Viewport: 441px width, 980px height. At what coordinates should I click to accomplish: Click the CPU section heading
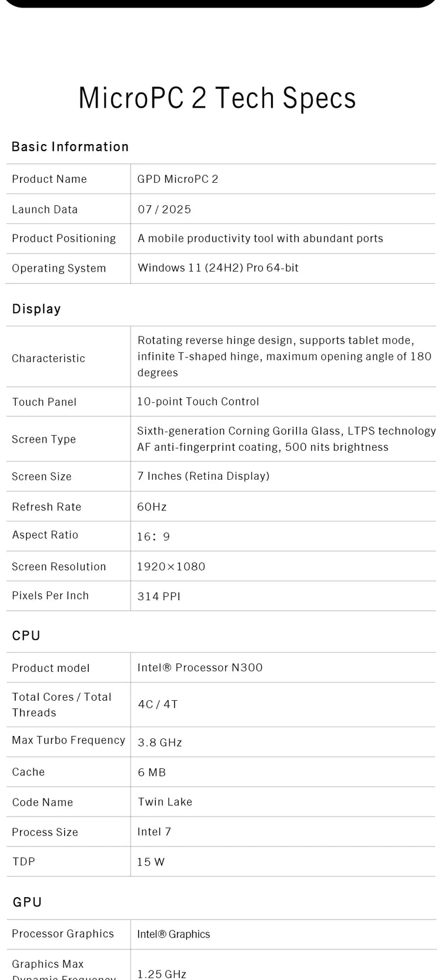[26, 636]
